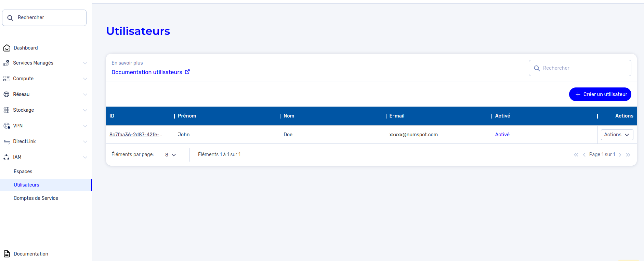Viewport: 644px width, 261px height.
Task: Click Page 1 sur 1 text
Action: point(602,154)
